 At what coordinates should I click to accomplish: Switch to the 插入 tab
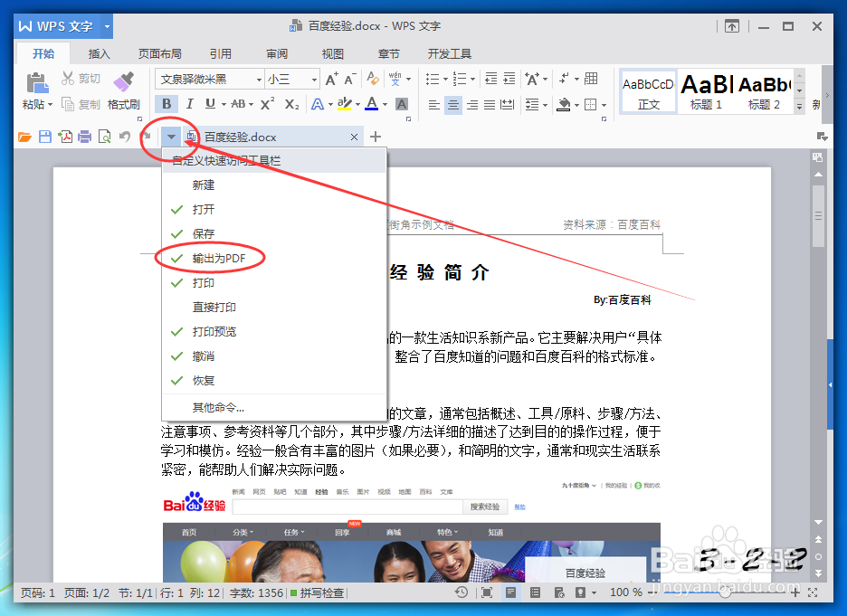coord(99,54)
